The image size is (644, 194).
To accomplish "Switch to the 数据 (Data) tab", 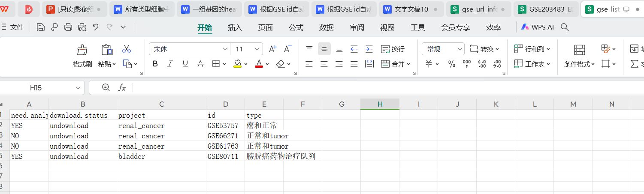I will point(326,27).
